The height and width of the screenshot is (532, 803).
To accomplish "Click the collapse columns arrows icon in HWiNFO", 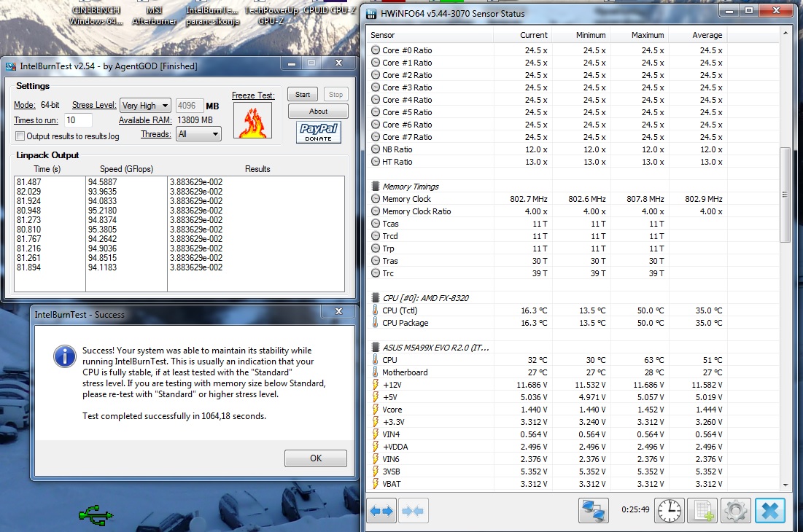I will tap(413, 511).
